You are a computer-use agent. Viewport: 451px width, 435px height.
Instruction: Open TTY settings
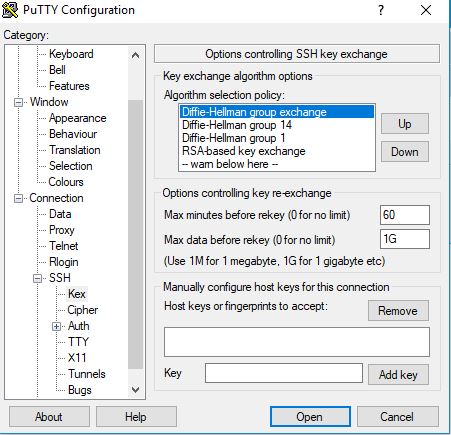(78, 342)
